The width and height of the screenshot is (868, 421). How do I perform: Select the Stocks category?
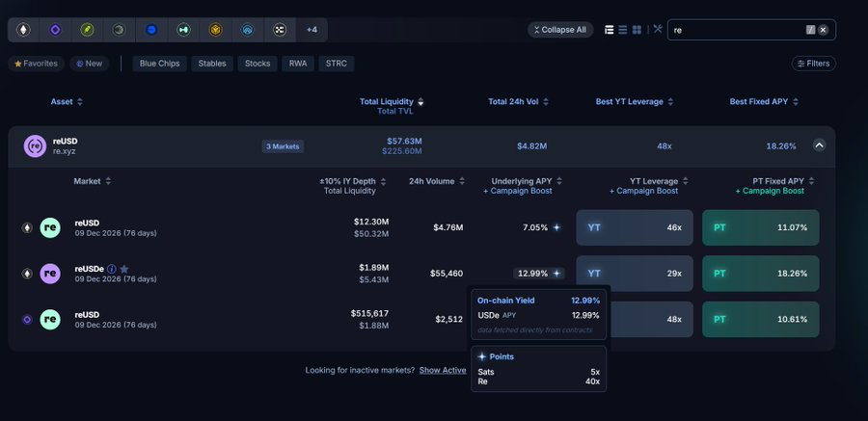[x=258, y=64]
